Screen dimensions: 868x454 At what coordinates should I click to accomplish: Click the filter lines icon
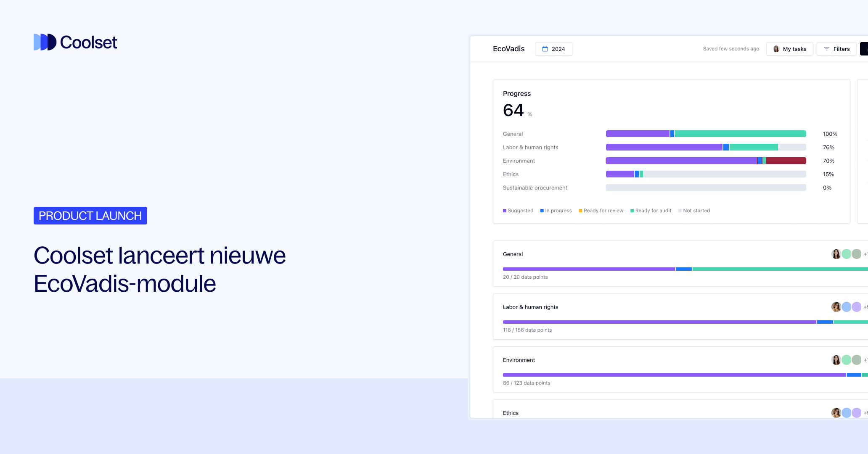pos(827,49)
